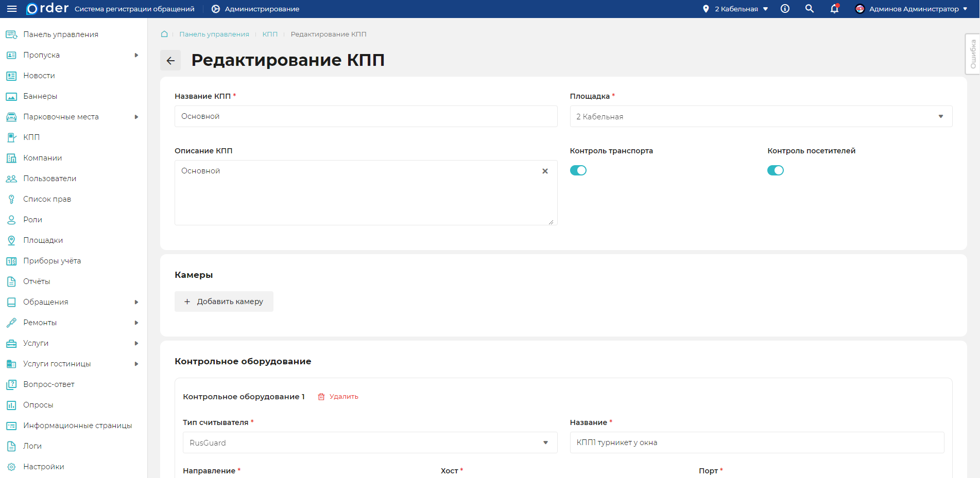Open the Админов Администратор user menu

click(912, 9)
